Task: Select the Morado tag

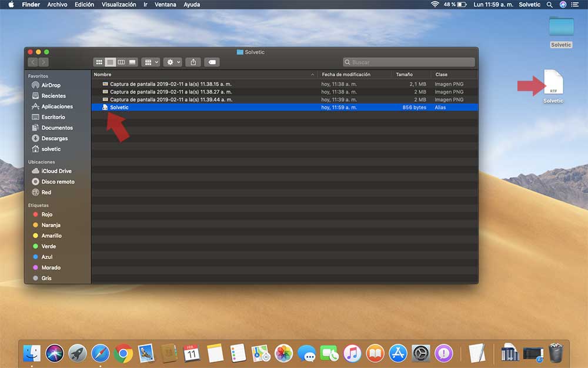Action: point(46,268)
